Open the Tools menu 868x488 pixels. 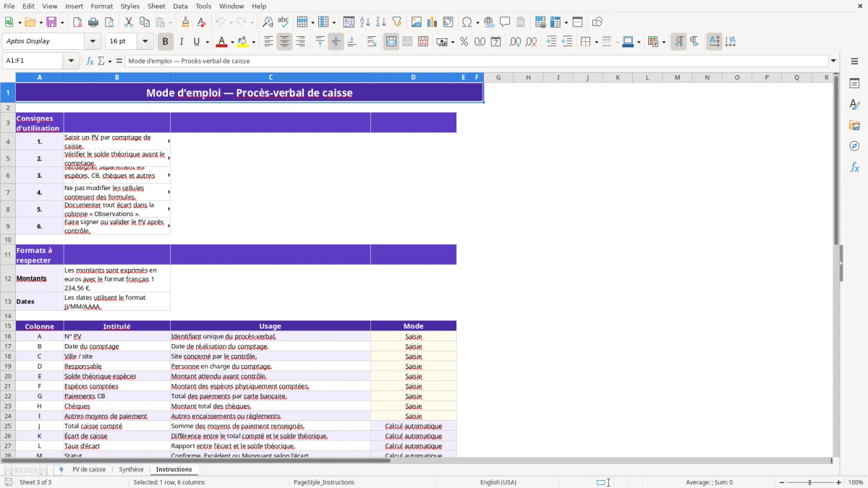tap(203, 6)
